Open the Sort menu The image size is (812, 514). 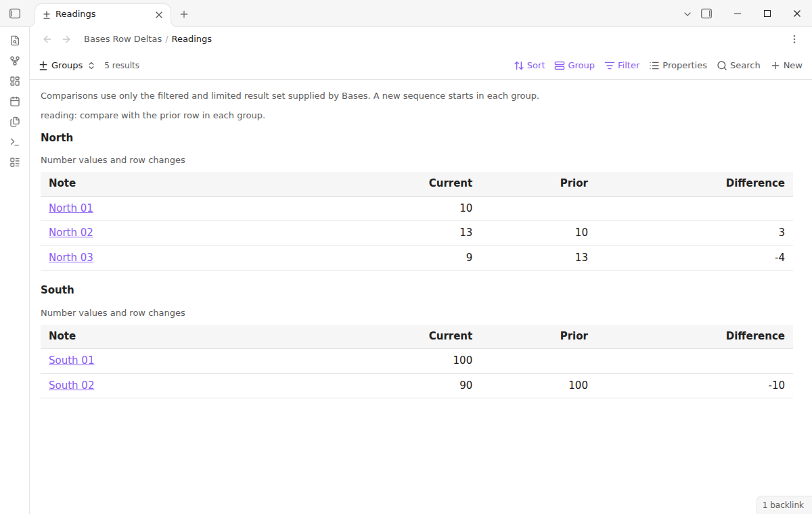click(x=529, y=66)
